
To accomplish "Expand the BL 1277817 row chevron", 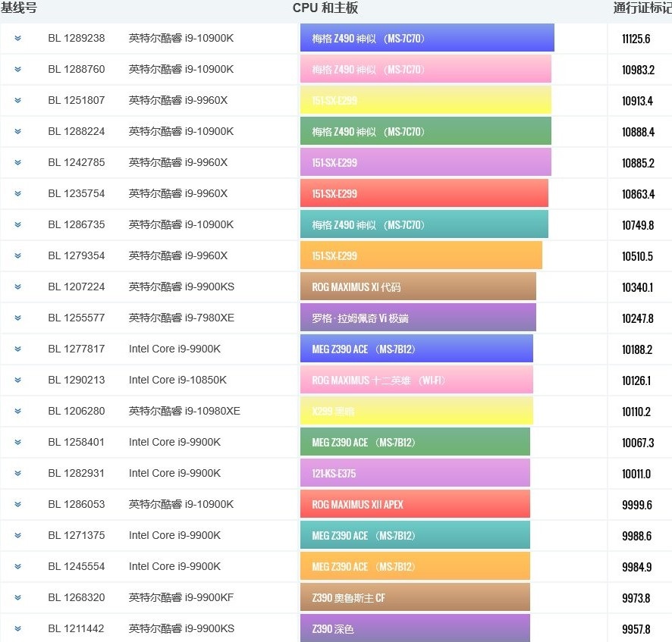I will tap(17, 349).
